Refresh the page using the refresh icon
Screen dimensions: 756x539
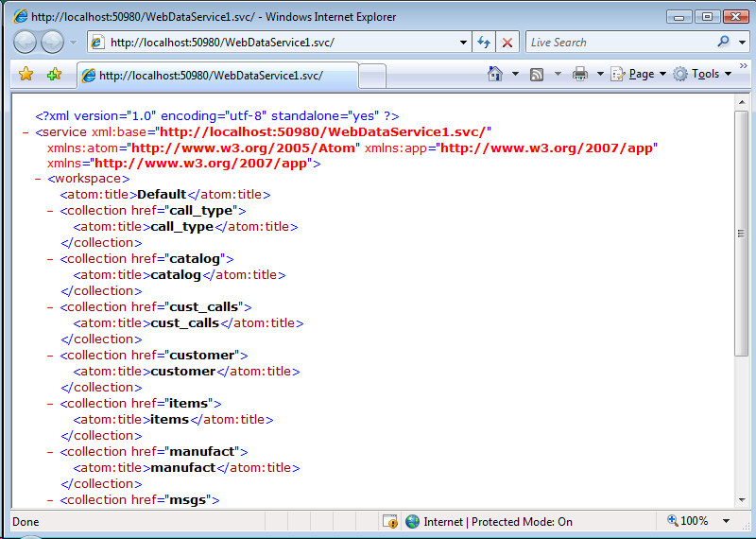point(484,43)
